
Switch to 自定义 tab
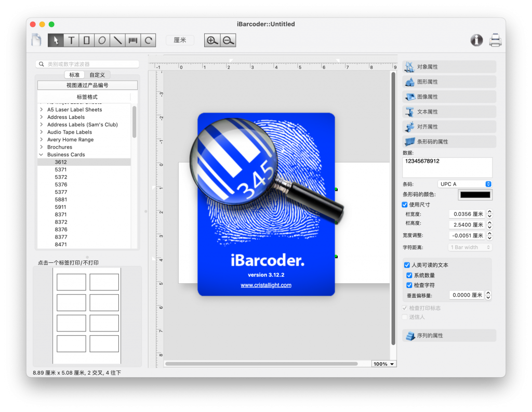coord(97,75)
